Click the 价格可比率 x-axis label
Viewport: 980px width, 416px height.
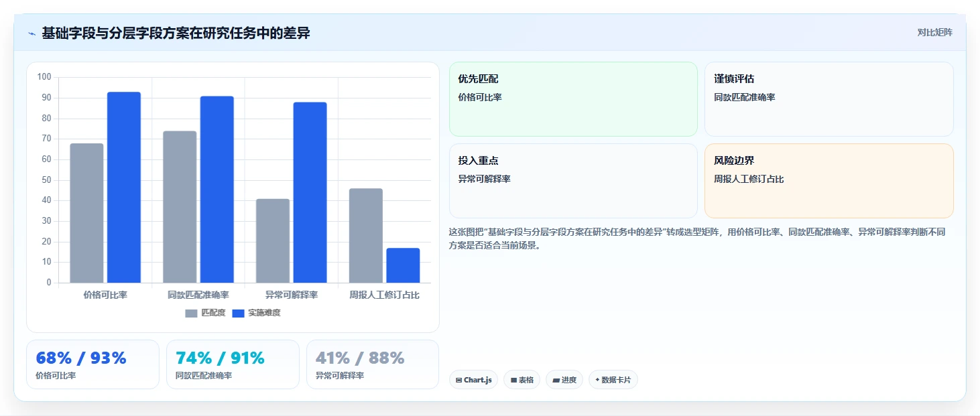[x=105, y=295]
